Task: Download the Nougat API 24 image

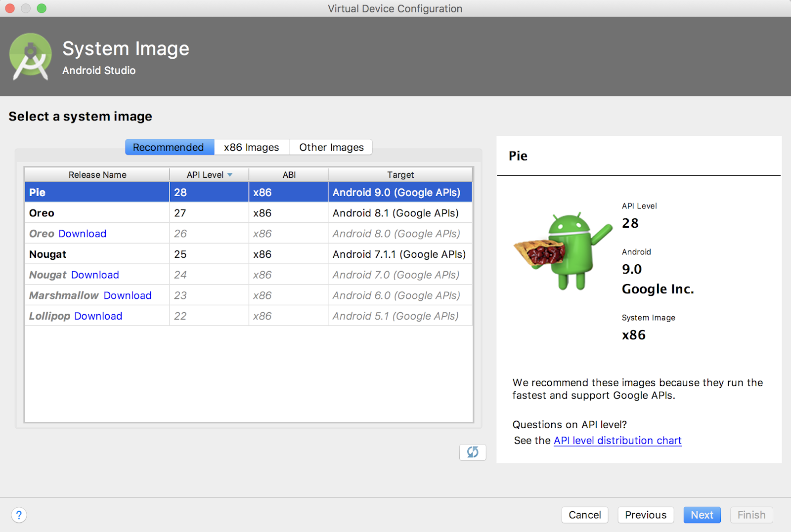Action: [95, 275]
